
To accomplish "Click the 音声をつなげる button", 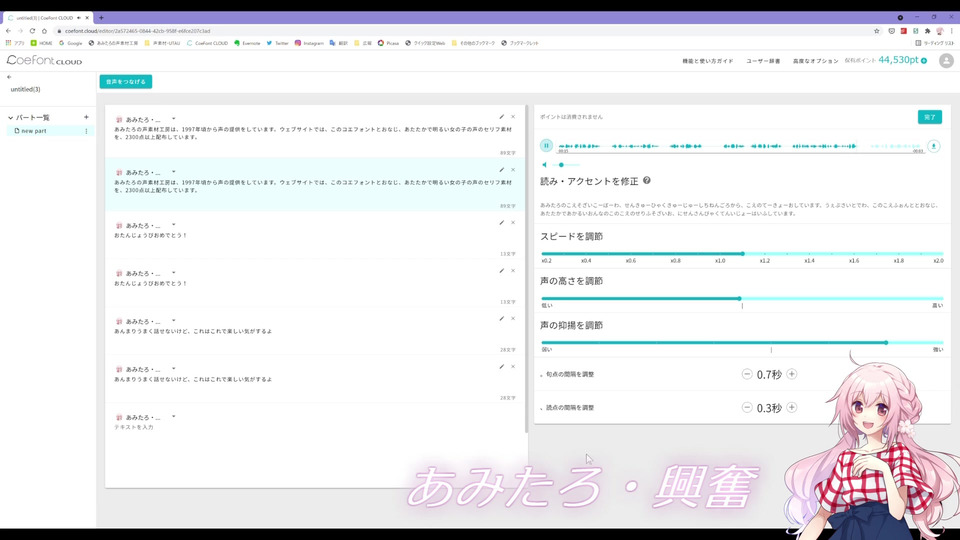I will (x=126, y=81).
